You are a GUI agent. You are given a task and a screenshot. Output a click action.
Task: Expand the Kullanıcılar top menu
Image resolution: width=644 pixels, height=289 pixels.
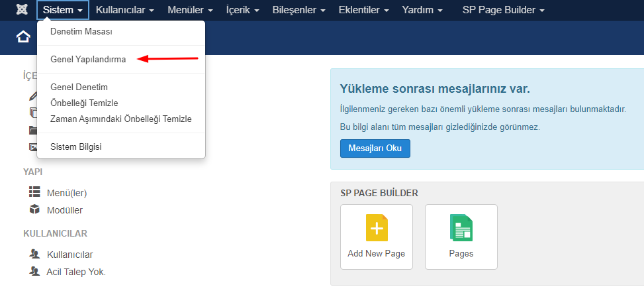point(124,10)
